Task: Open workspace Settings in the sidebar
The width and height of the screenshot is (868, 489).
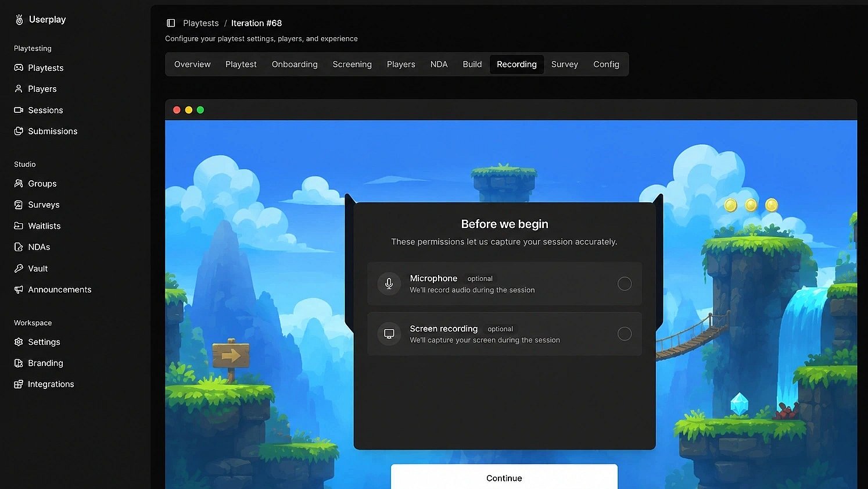Action: (x=44, y=342)
